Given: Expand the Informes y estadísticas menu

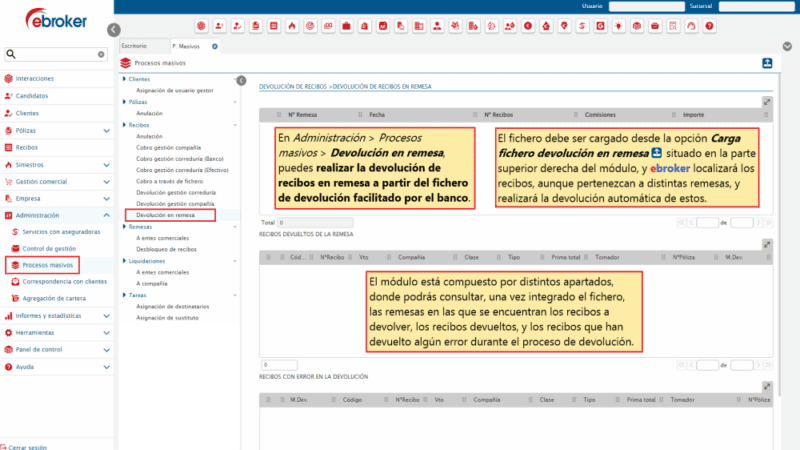Looking at the screenshot, I should (106, 315).
